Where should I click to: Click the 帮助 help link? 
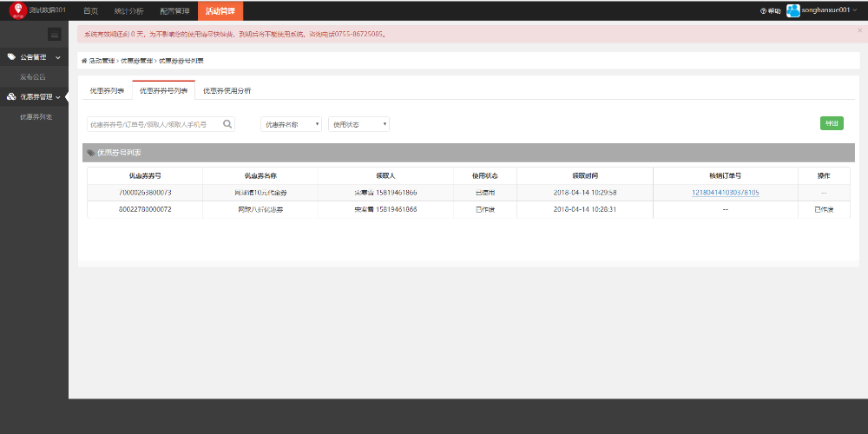(774, 11)
